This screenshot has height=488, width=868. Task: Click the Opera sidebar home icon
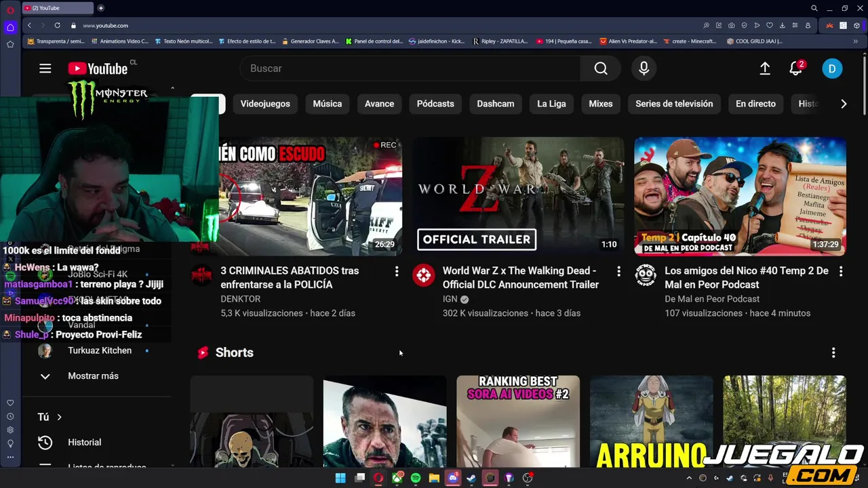pyautogui.click(x=10, y=28)
